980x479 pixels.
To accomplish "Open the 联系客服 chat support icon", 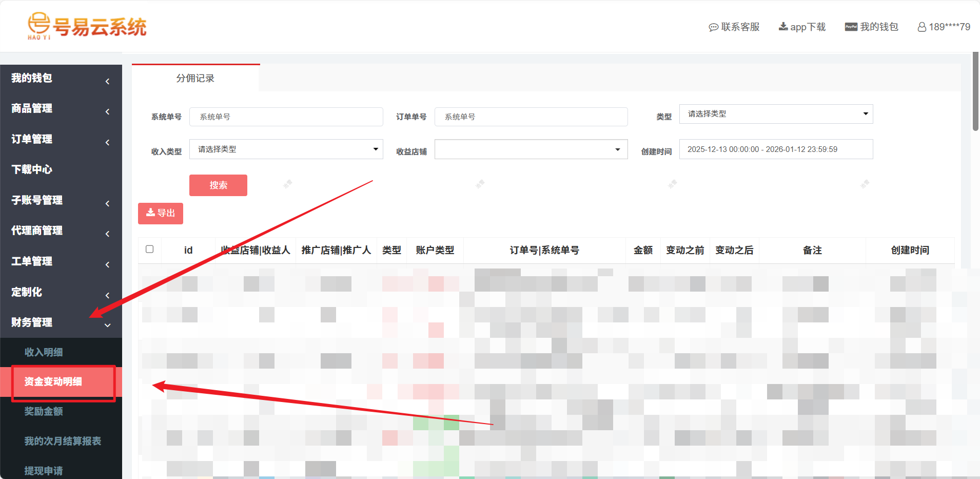I will click(713, 27).
